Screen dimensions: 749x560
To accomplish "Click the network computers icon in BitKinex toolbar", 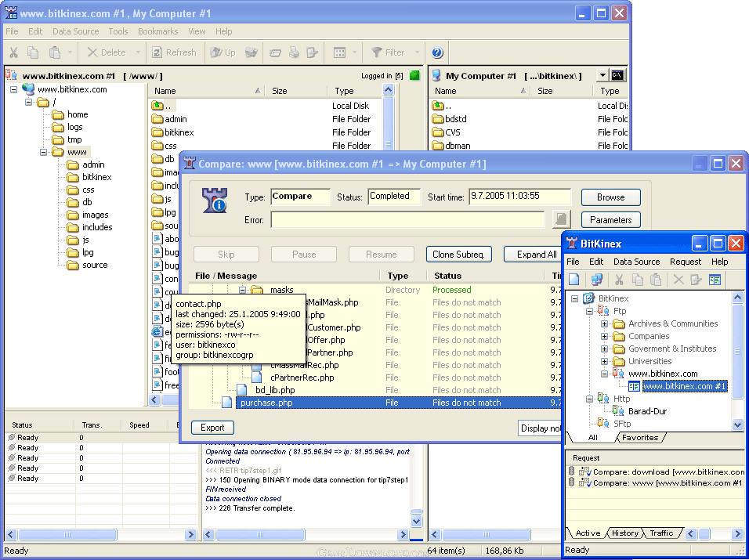I will click(597, 280).
